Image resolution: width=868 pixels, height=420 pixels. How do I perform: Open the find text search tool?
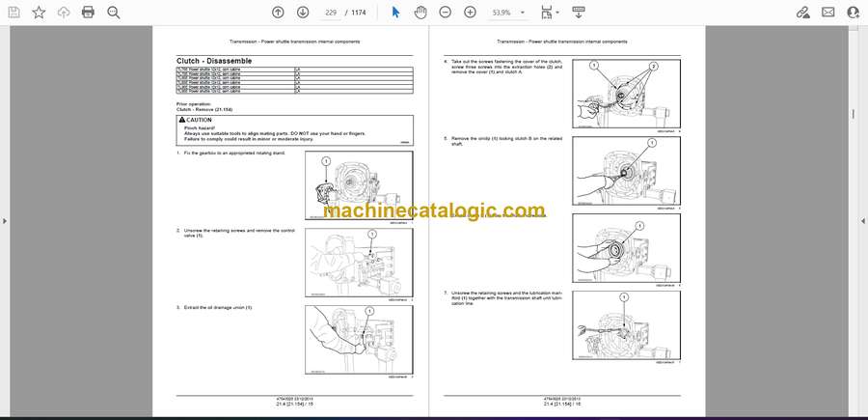[114, 13]
